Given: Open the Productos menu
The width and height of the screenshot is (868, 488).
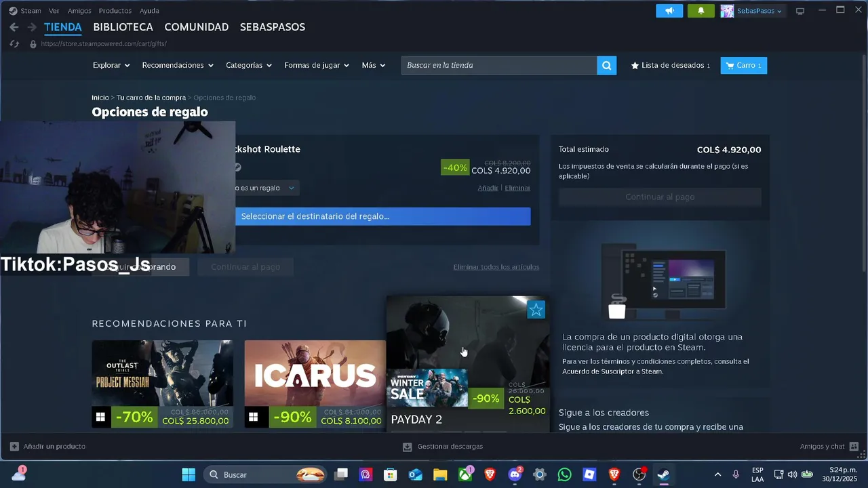Looking at the screenshot, I should coord(115,11).
